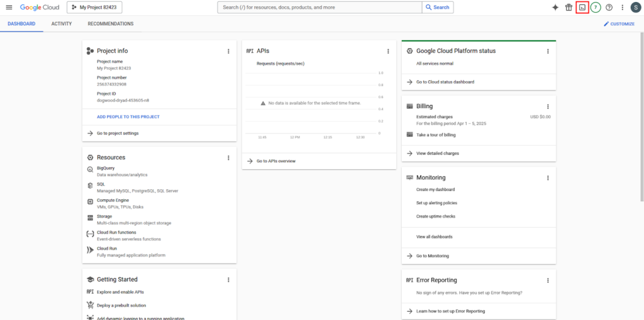Click the USD $0.00 estimated charges value
Viewport: 644px width, 320px height.
click(540, 117)
